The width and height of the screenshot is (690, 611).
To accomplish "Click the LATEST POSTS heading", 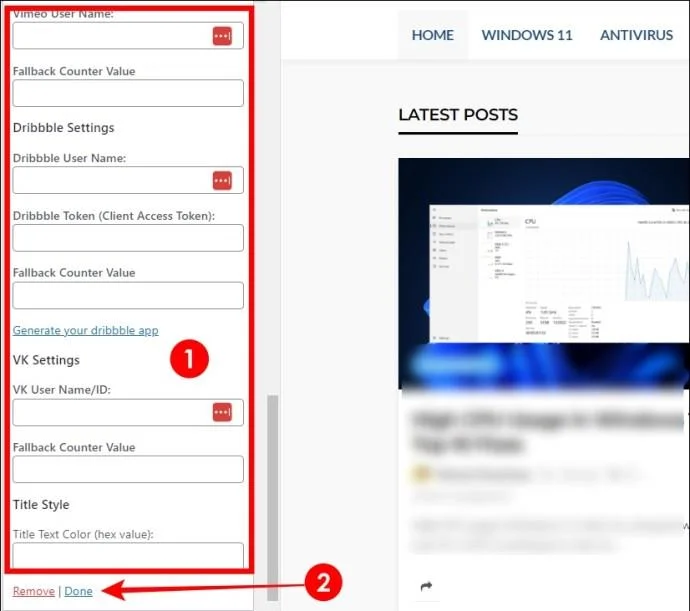I will (x=458, y=115).
